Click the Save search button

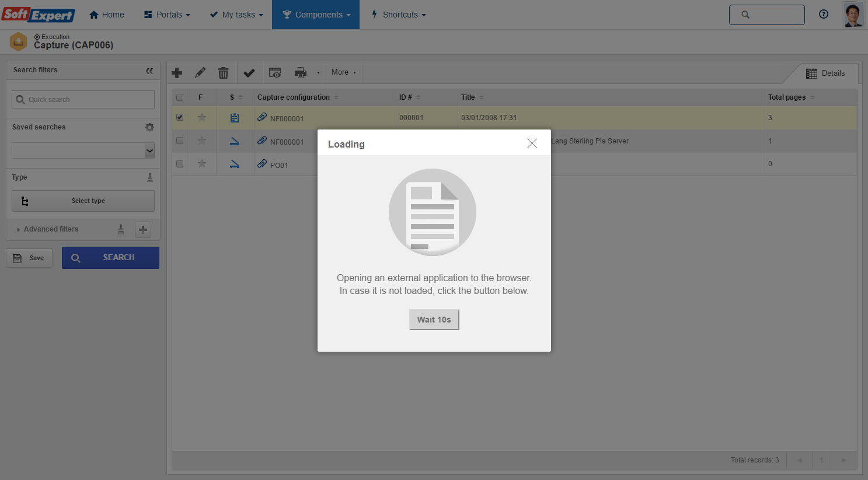pos(29,258)
